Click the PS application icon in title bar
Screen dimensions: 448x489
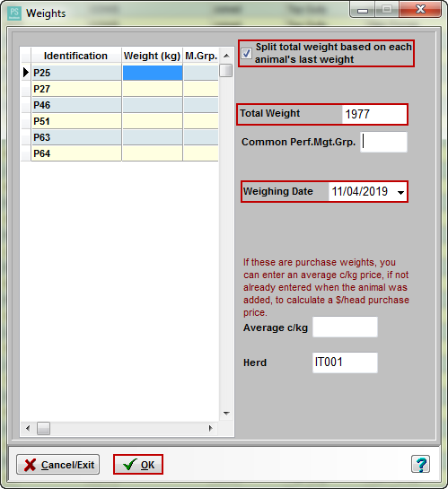click(14, 13)
